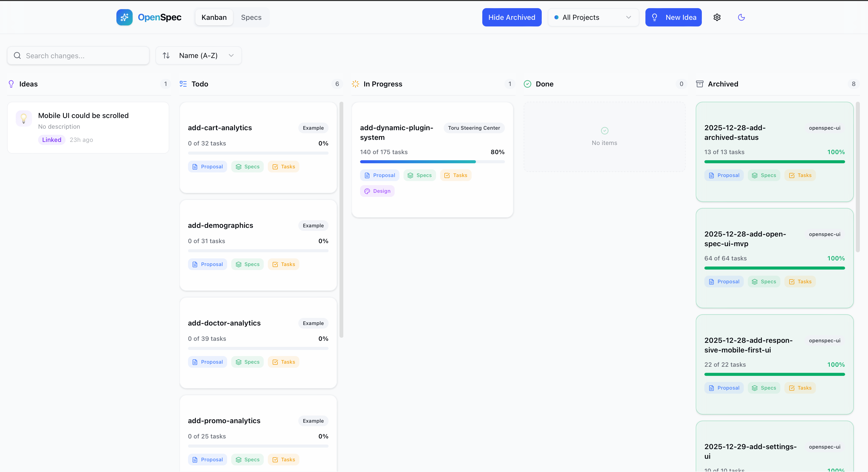
Task: Click the Todo column scrollbar
Action: [x=341, y=219]
